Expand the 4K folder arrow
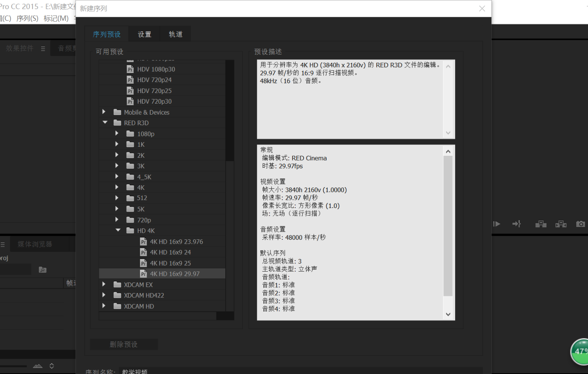The width and height of the screenshot is (588, 374). [117, 187]
